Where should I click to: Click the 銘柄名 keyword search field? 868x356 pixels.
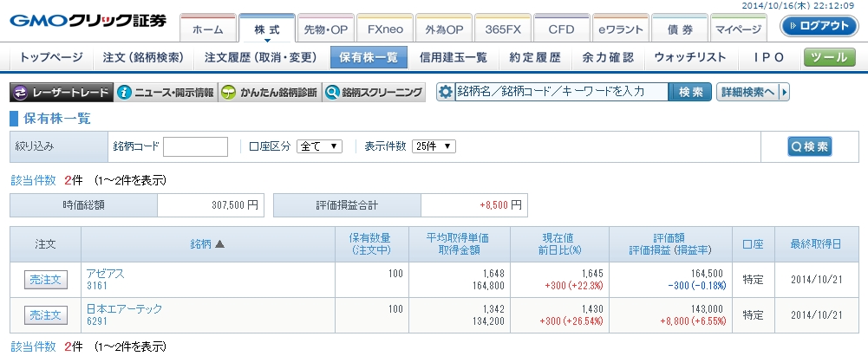pyautogui.click(x=561, y=93)
